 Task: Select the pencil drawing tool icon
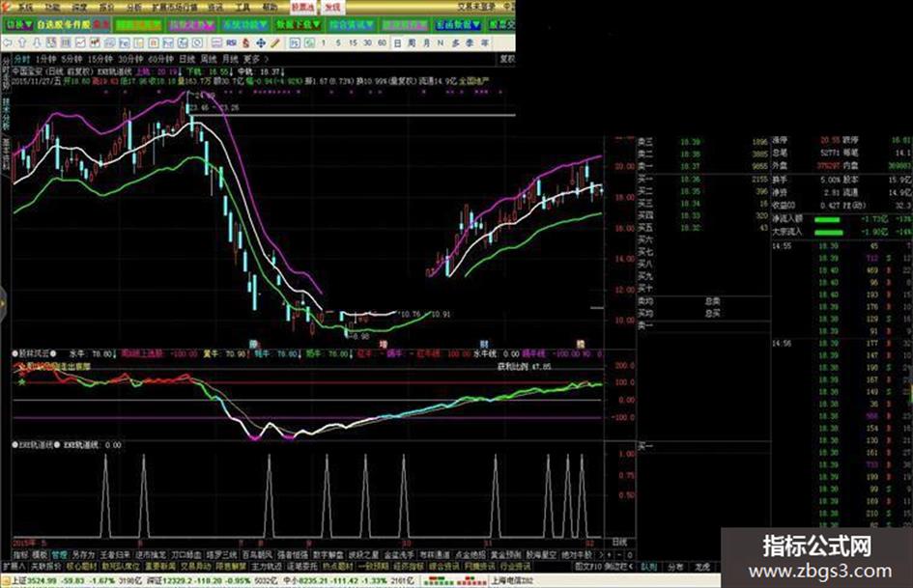274,43
